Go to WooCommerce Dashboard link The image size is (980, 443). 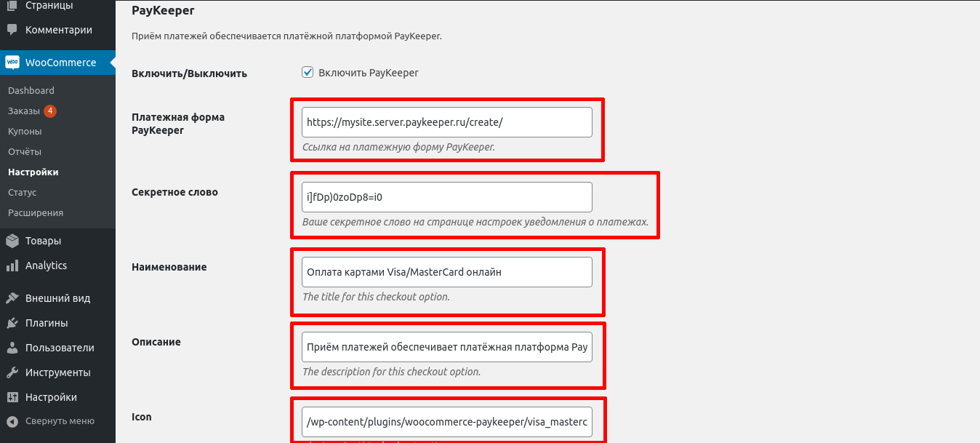pyautogui.click(x=31, y=91)
